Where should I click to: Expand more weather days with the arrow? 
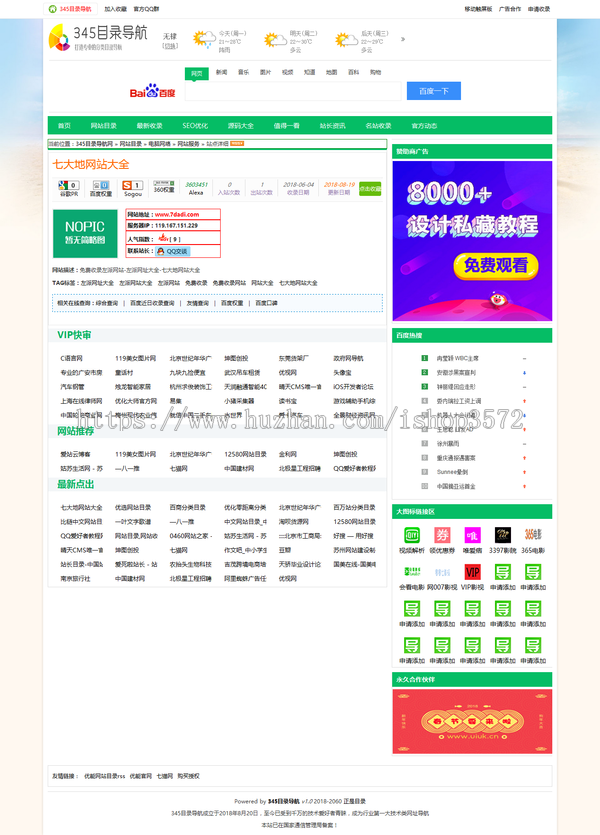(x=402, y=39)
